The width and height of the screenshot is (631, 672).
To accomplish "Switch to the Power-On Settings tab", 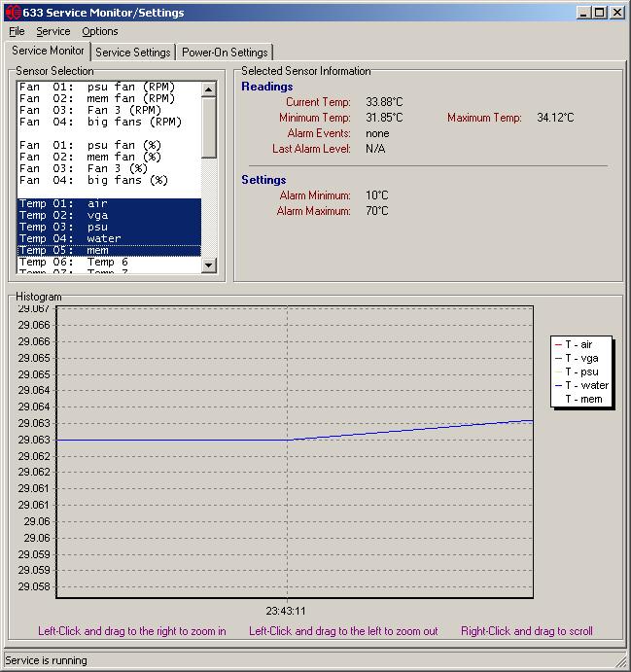I will click(225, 53).
